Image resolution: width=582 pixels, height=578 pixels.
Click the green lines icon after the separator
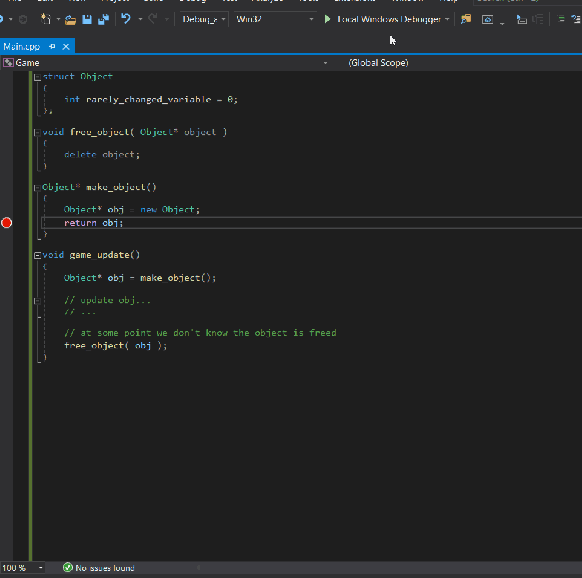pos(561,19)
